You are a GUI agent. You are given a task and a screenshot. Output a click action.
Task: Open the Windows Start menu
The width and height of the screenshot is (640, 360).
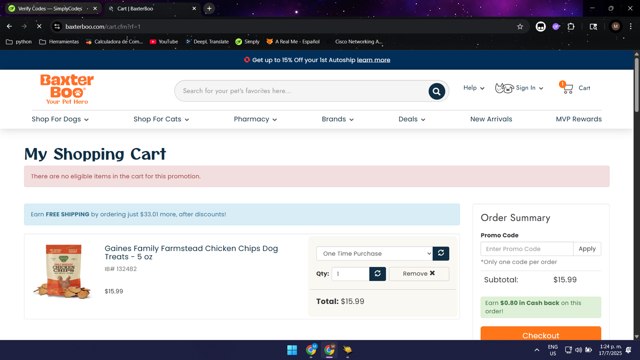tap(292, 350)
